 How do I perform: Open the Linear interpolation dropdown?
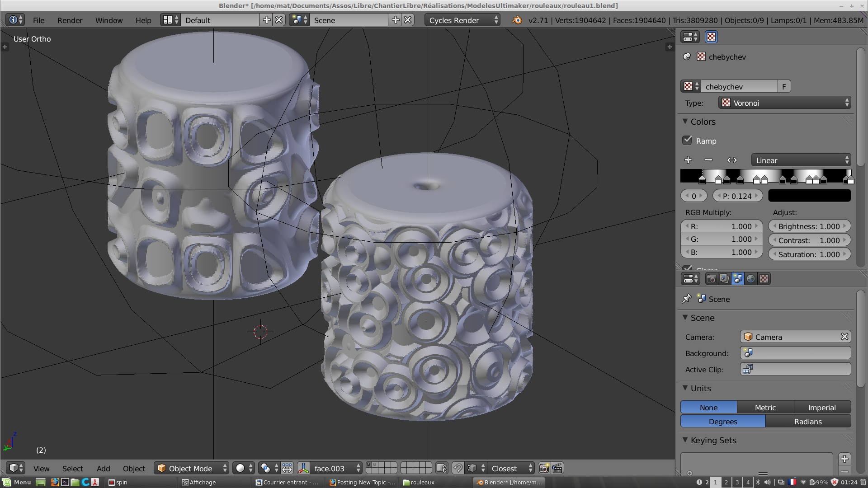coord(801,160)
